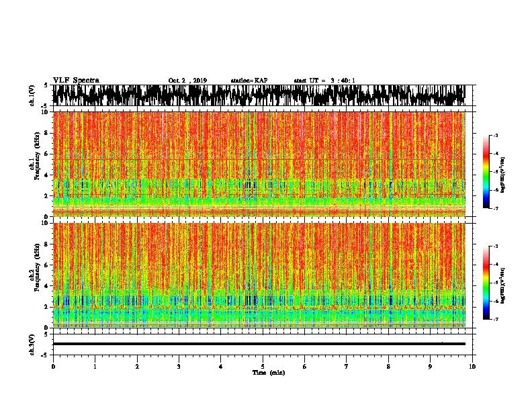Click the time axis tick label "3"
Viewport: 532px width, 411px height.
coord(179,367)
